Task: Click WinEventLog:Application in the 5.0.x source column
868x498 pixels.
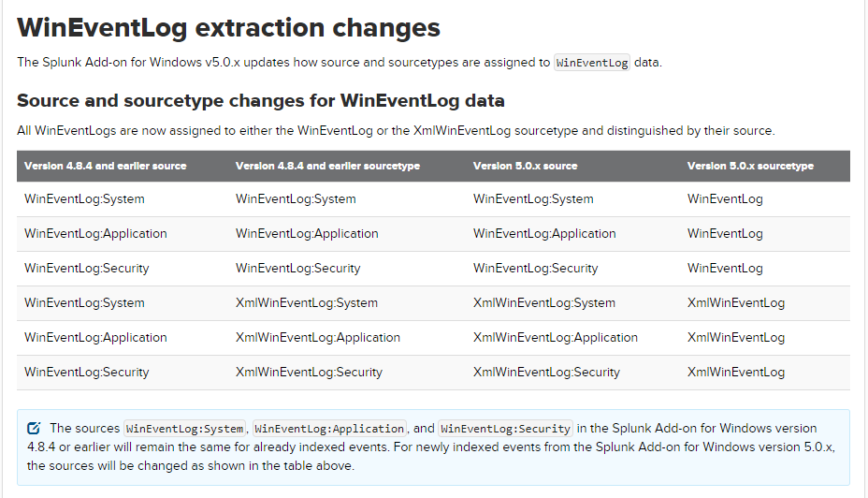Action: click(x=544, y=233)
